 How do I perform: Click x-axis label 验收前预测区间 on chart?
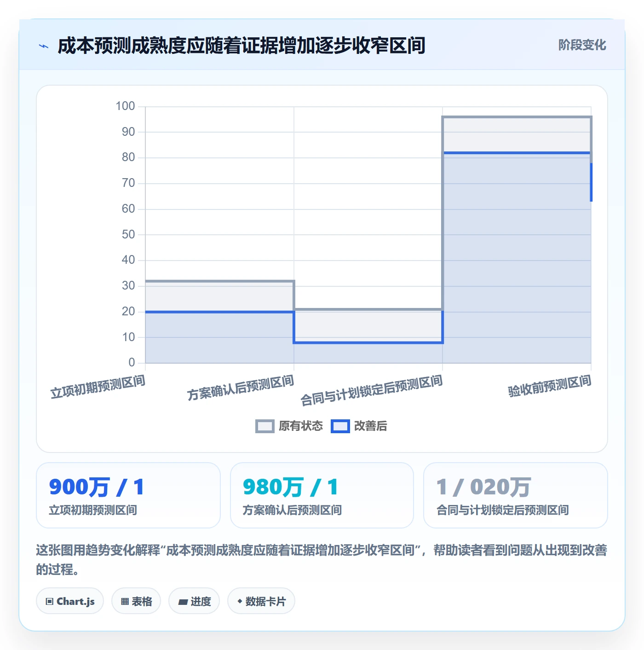pos(550,386)
